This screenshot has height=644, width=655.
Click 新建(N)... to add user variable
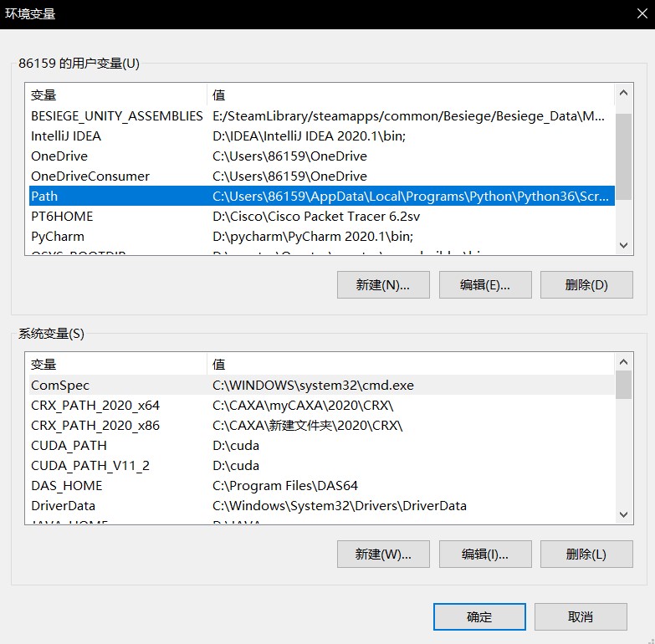(x=383, y=284)
